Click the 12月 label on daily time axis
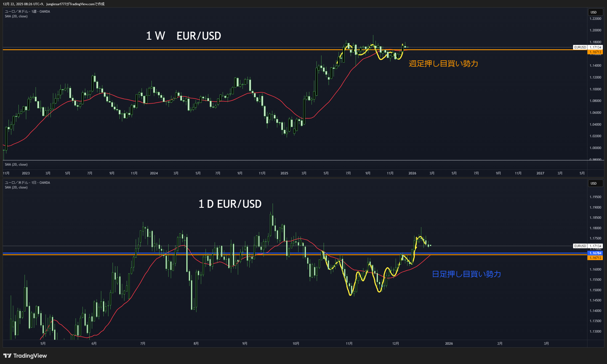 click(396, 344)
